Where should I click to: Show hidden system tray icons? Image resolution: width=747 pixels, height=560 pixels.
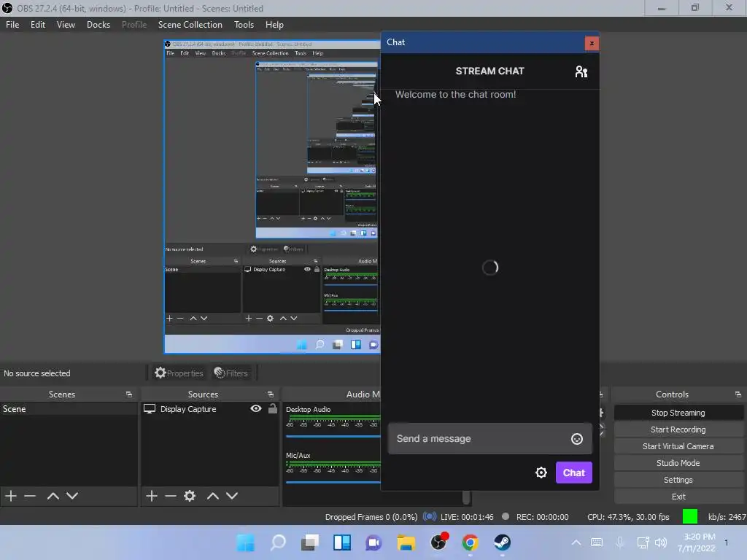576,542
